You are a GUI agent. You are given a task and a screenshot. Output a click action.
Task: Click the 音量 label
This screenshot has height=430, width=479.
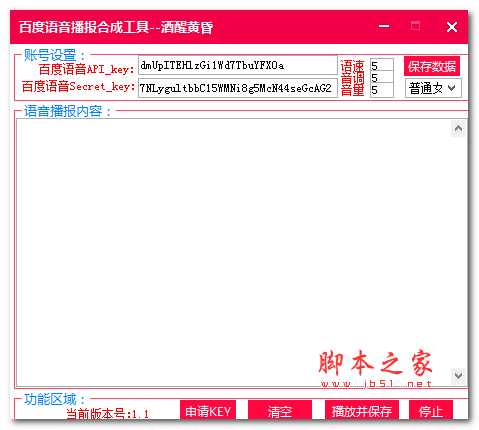click(352, 90)
